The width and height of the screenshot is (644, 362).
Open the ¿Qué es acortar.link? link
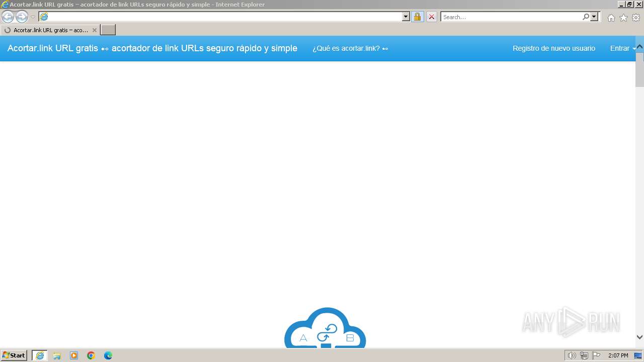point(350,49)
